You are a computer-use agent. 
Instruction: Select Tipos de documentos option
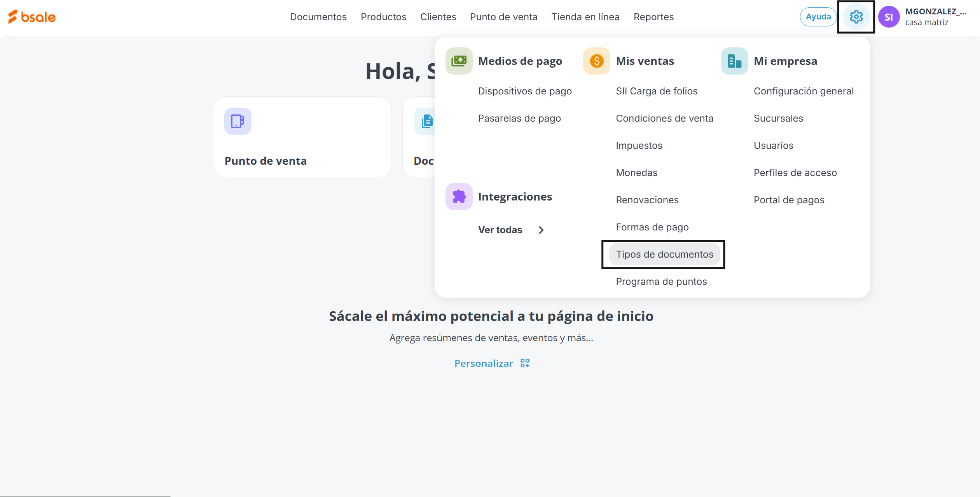664,254
